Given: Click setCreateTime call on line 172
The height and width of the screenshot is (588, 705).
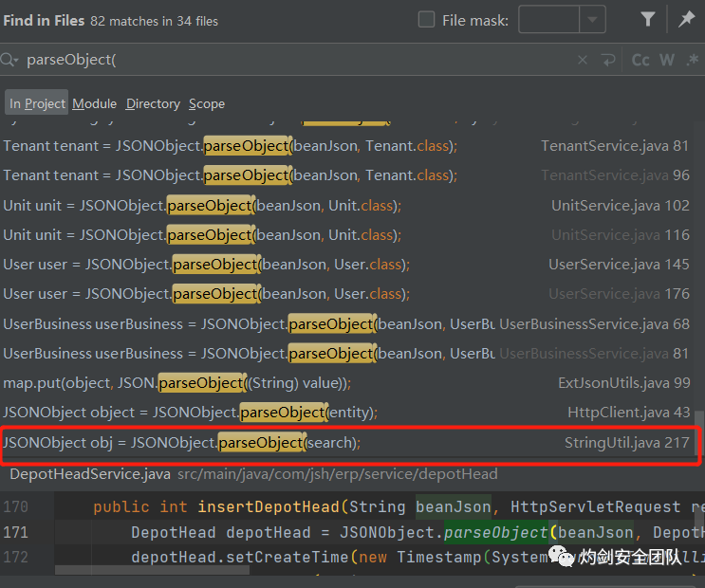Looking at the screenshot, I should pyautogui.click(x=287, y=558).
